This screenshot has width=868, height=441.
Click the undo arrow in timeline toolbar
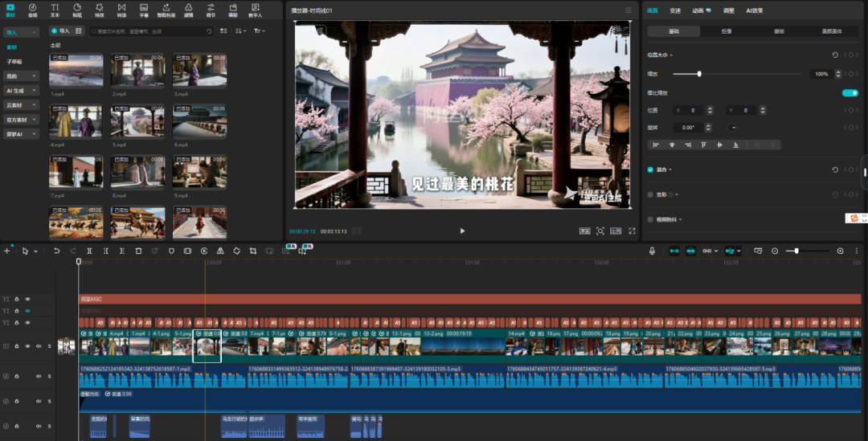(x=56, y=251)
